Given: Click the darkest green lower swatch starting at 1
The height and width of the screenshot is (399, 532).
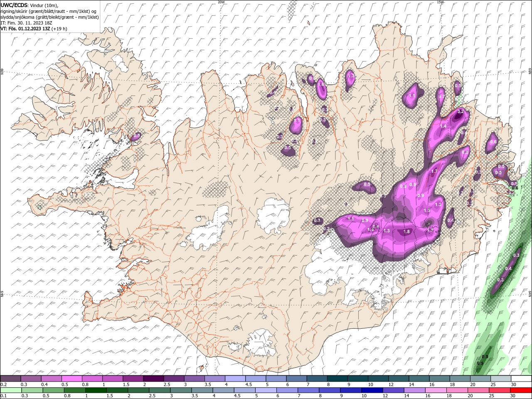Looking at the screenshot, I should (96, 390).
